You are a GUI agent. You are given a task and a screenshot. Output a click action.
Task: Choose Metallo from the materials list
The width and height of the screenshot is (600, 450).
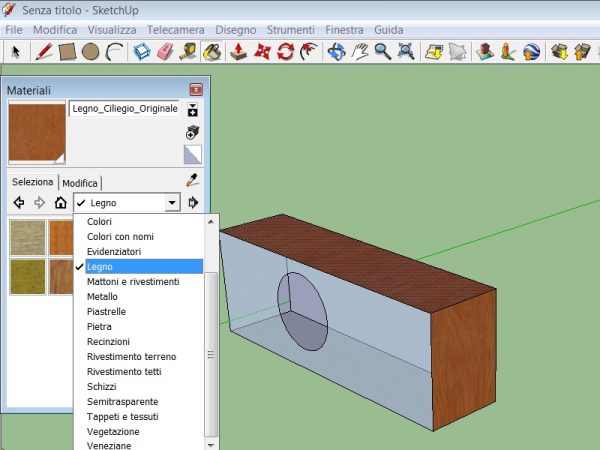coord(102,297)
